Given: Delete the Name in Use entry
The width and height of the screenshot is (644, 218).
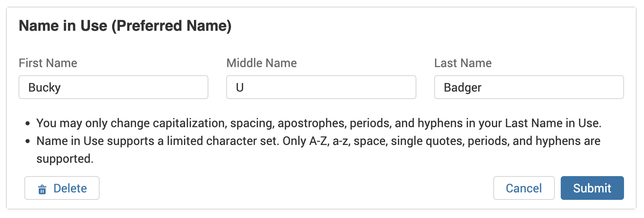Looking at the screenshot, I should [x=61, y=188].
